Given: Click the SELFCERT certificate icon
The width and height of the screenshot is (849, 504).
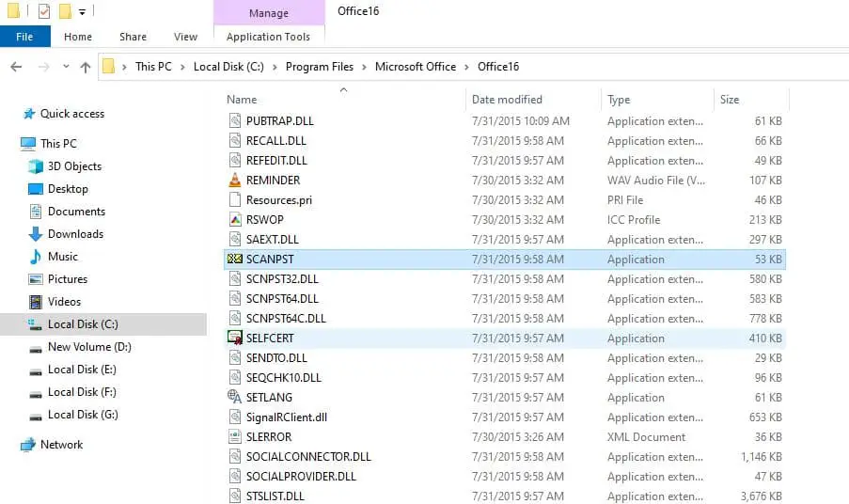Looking at the screenshot, I should pos(234,338).
